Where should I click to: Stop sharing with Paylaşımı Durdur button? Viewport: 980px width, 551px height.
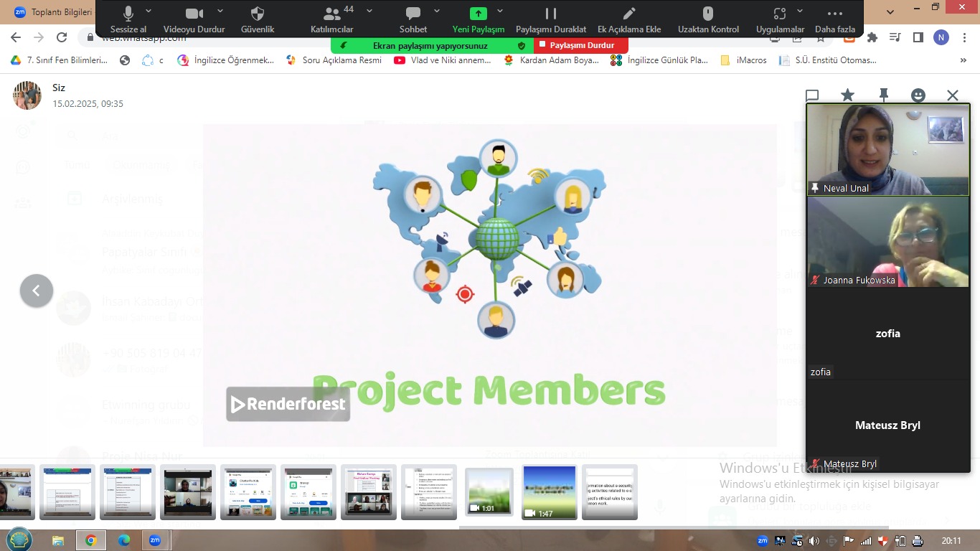(x=581, y=45)
